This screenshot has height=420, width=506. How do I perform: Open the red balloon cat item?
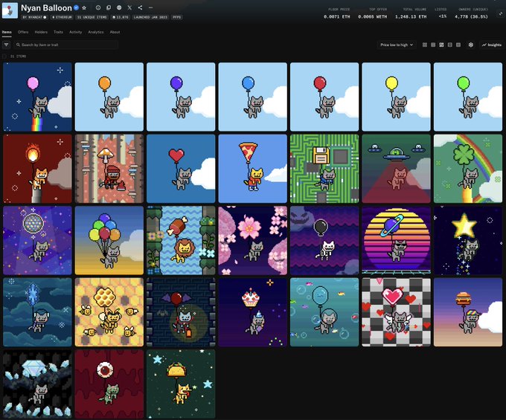(324, 97)
